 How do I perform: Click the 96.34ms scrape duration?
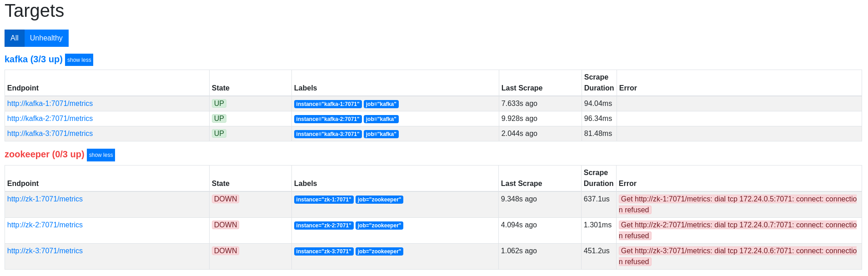598,119
